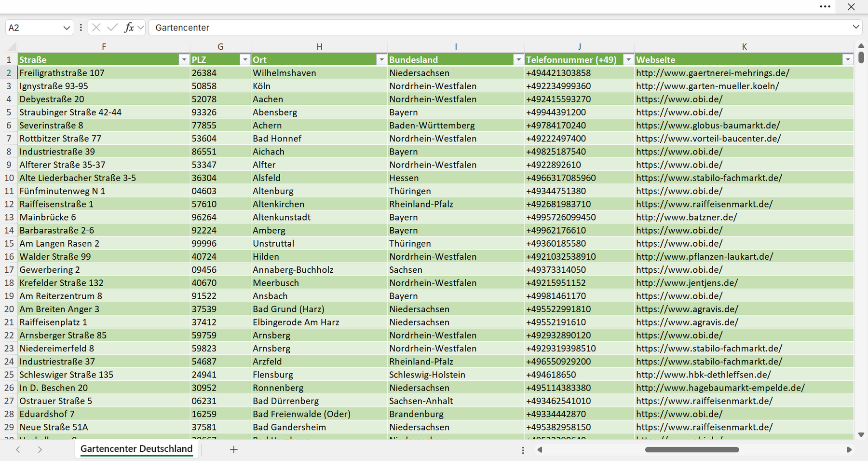Open the Bundesland column filter dropdown
Viewport: 868px width, 461px height.
pos(518,59)
